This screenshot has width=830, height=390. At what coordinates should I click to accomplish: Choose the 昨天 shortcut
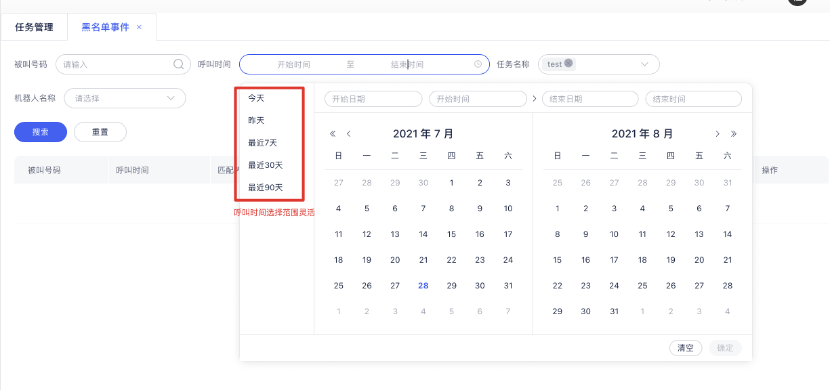pos(256,121)
